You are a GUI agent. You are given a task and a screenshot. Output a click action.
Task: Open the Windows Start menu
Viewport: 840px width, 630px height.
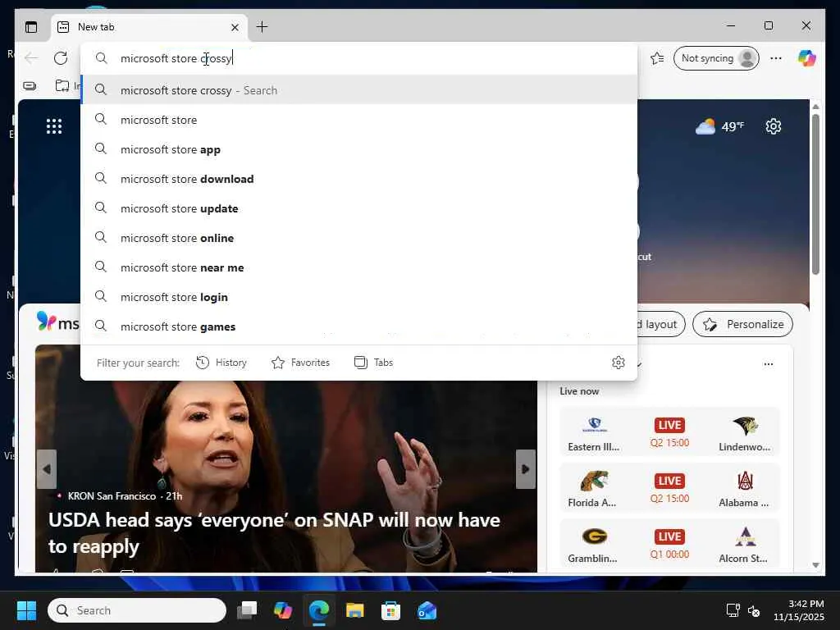coord(26,610)
